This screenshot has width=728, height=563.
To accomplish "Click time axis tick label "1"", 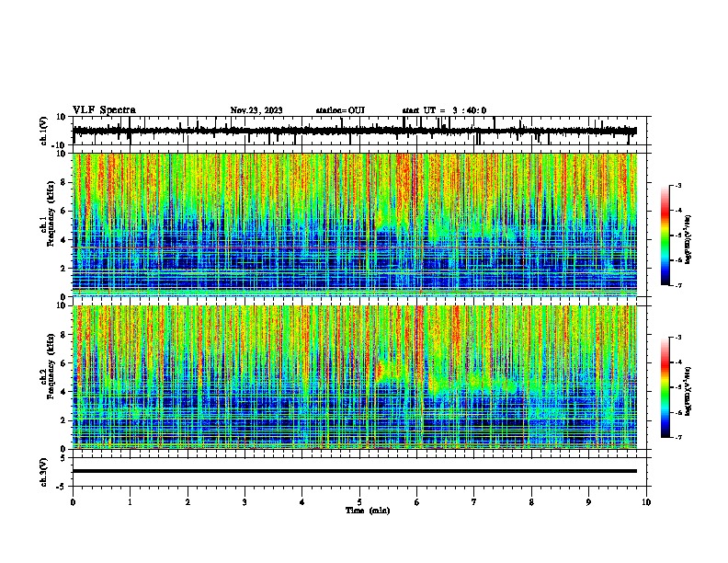I will click(130, 502).
